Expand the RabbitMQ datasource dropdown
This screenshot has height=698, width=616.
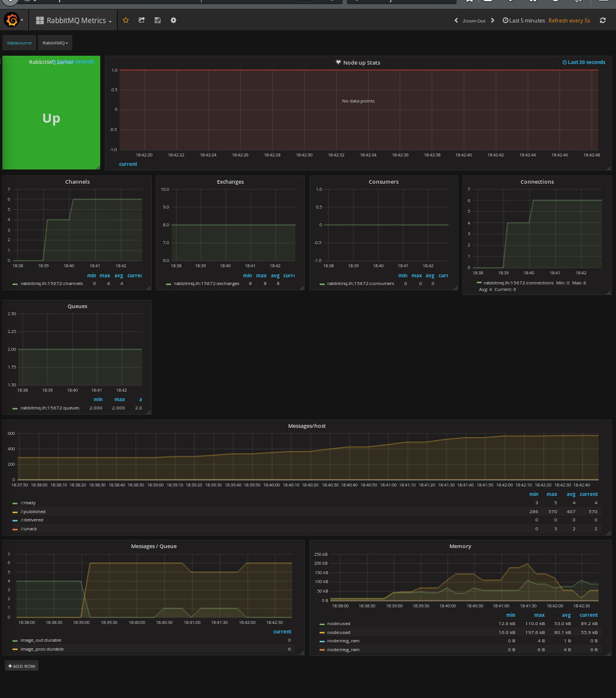55,43
